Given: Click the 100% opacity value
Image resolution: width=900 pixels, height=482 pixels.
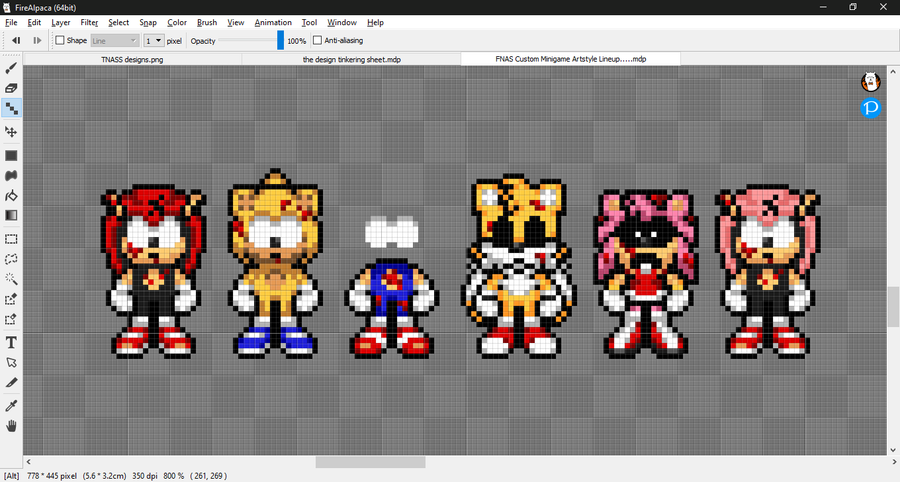Looking at the screenshot, I should click(296, 41).
